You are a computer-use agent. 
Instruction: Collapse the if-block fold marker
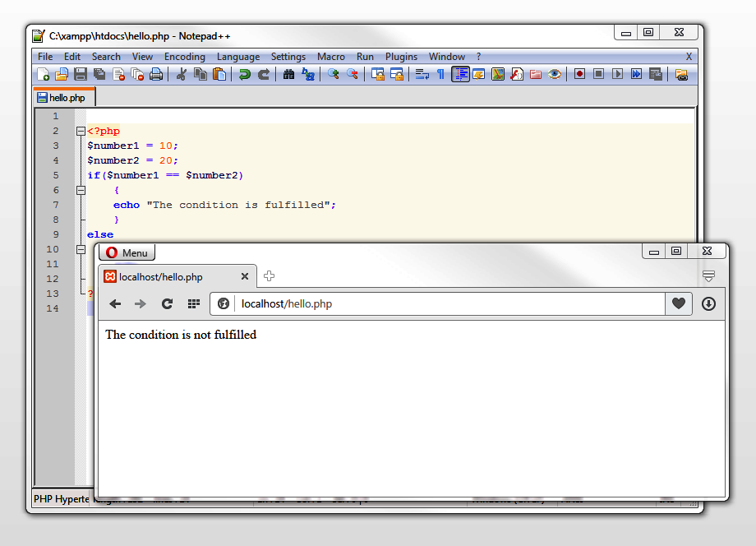80,190
